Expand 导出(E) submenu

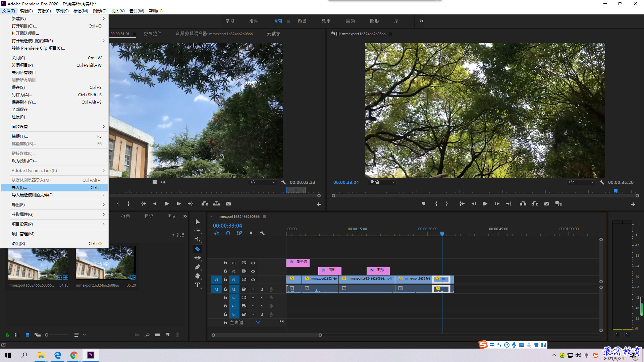pyautogui.click(x=54, y=204)
